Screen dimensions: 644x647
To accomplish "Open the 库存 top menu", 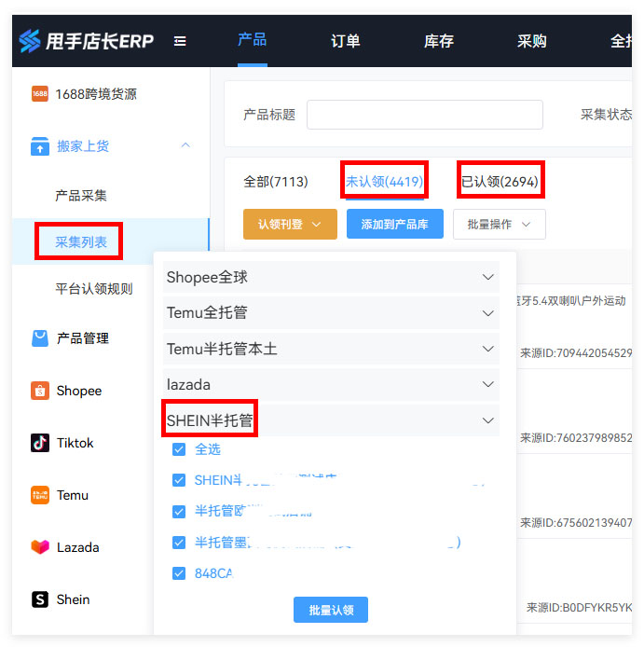I will point(439,41).
